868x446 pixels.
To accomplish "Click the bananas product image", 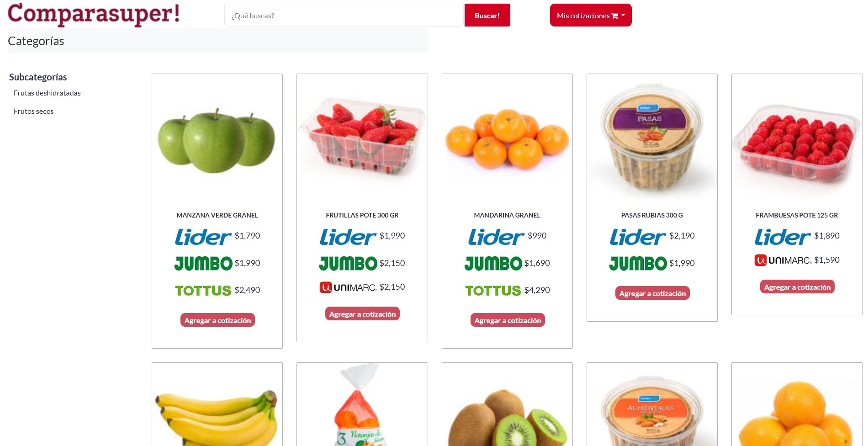I will [x=217, y=417].
